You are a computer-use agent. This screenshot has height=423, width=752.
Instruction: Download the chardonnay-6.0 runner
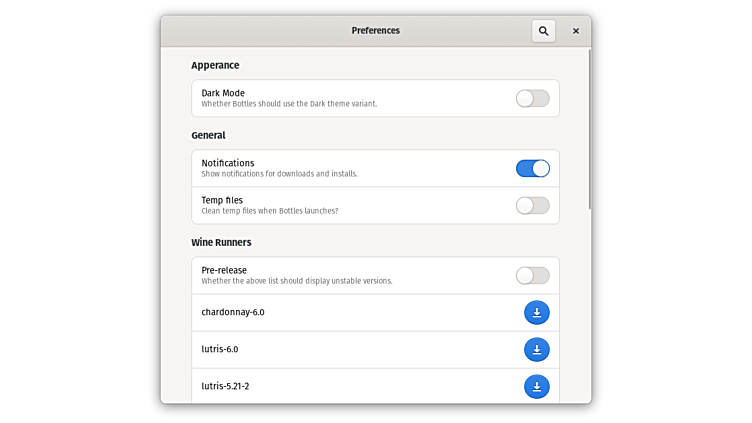point(536,313)
